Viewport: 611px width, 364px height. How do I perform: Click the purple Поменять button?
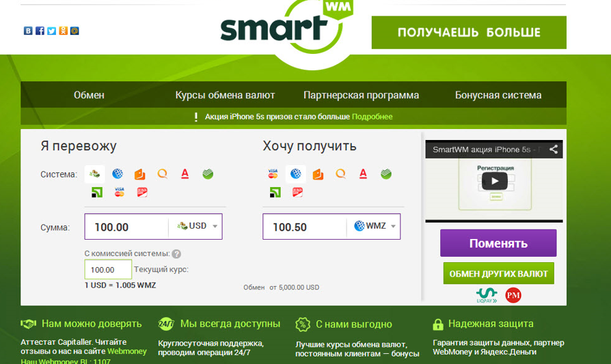[498, 243]
